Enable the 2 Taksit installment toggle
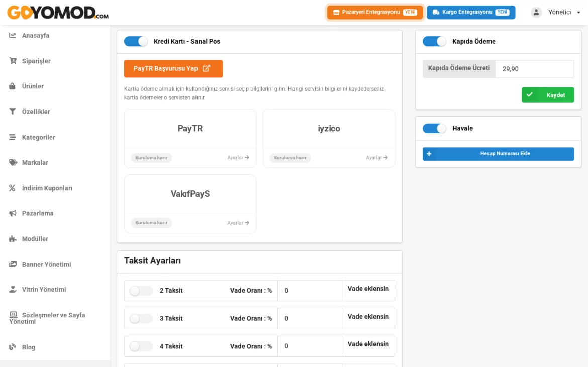588x367 pixels. click(x=141, y=291)
